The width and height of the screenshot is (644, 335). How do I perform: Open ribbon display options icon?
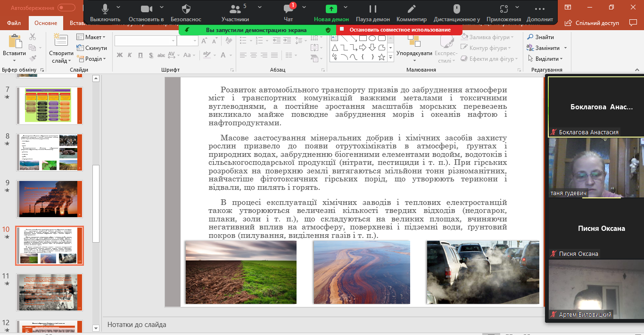(568, 7)
